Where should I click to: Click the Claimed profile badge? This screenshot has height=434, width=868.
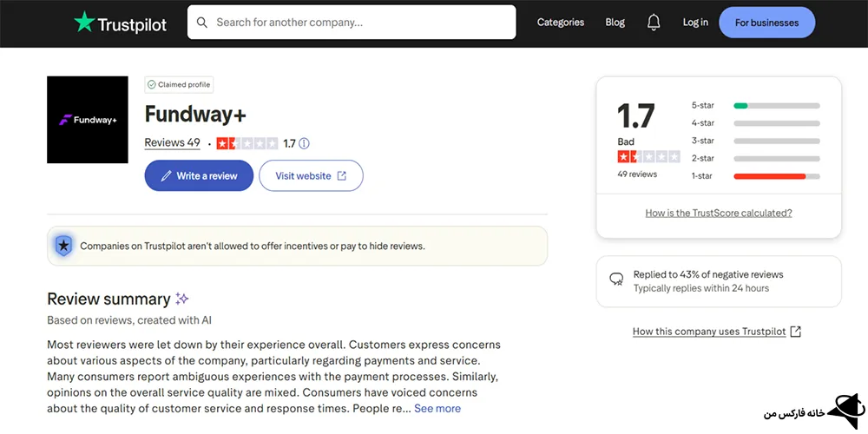click(x=179, y=85)
